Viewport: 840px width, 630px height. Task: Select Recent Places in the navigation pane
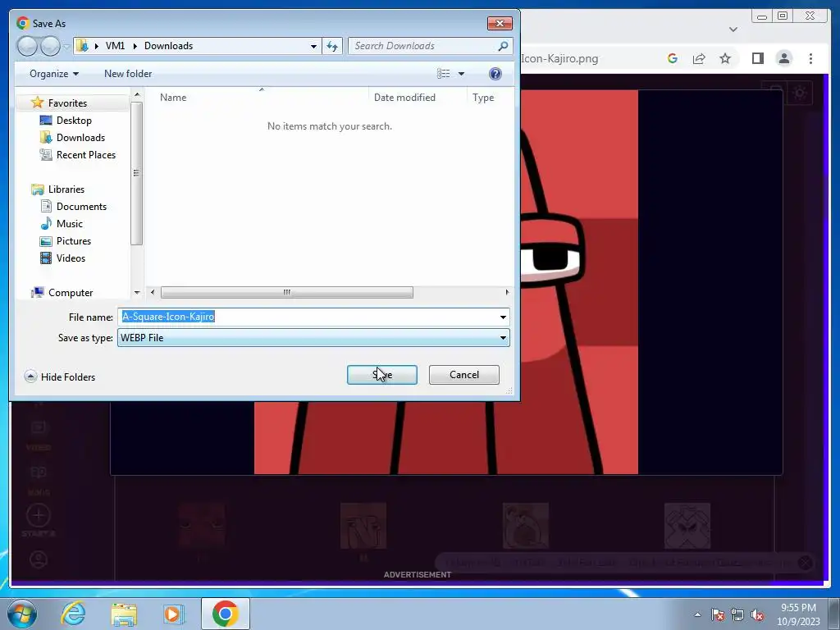[x=85, y=154]
